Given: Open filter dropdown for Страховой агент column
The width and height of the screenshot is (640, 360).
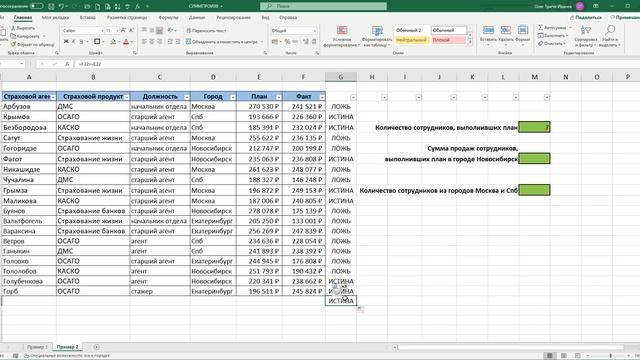Looking at the screenshot, I should tap(53, 97).
